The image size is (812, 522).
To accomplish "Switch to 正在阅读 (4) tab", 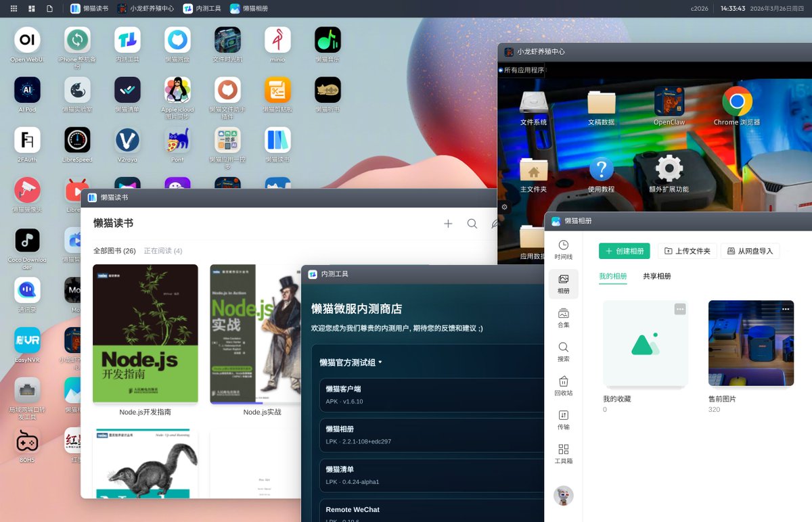I will click(x=163, y=251).
